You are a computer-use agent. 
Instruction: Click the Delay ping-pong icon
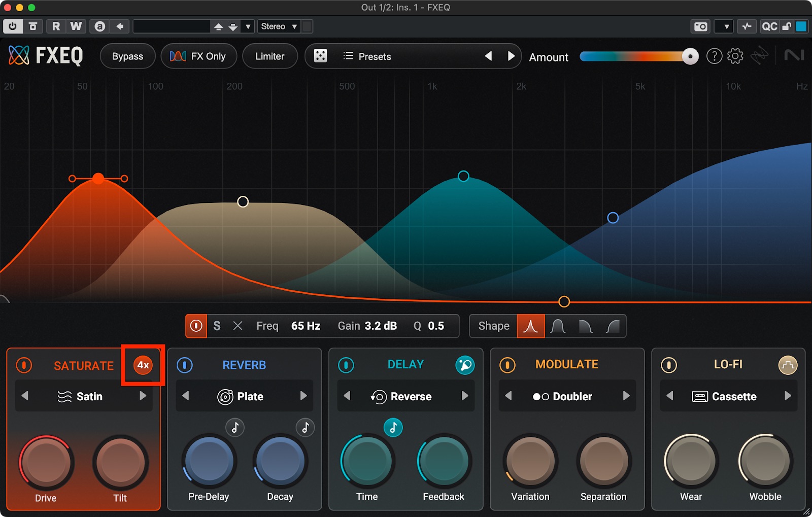465,365
